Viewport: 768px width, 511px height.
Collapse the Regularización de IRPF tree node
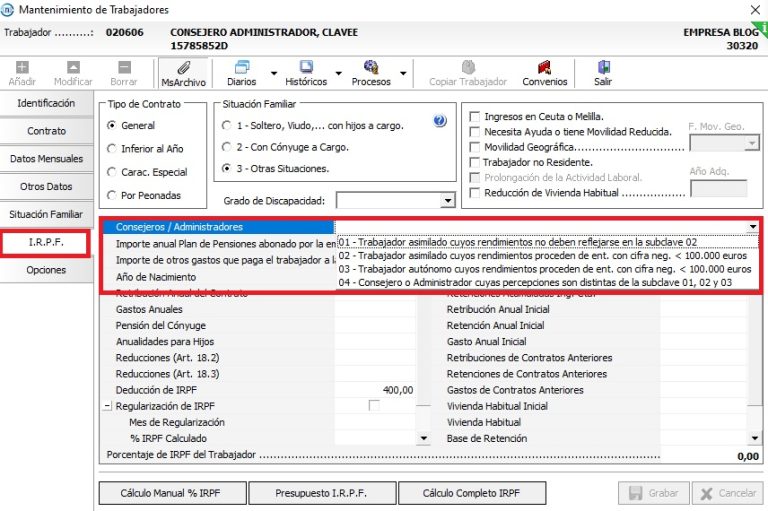click(x=107, y=406)
